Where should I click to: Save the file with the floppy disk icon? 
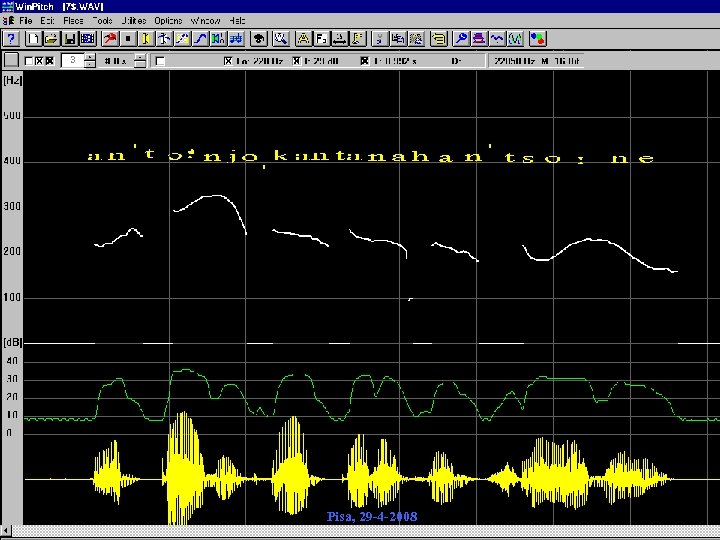pos(70,39)
